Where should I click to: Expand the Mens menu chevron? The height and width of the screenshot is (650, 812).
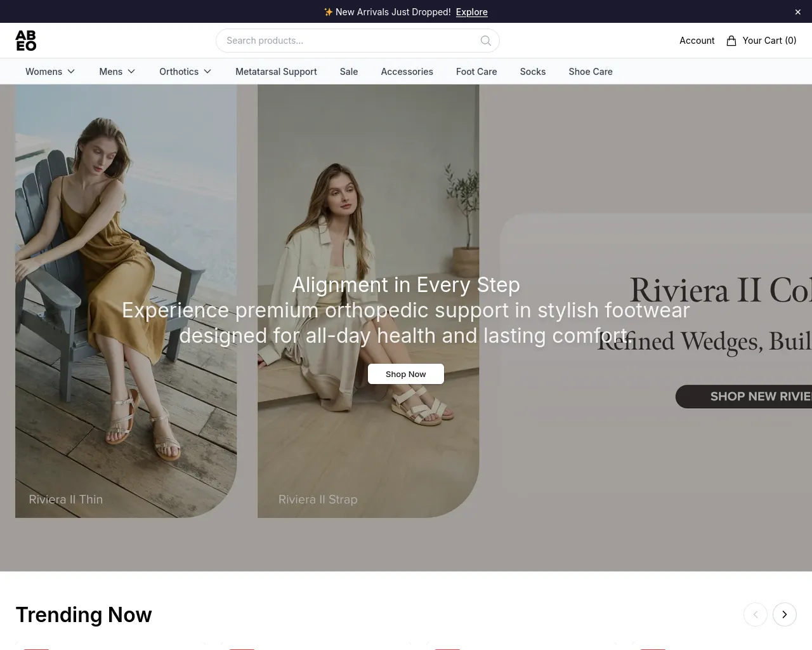click(131, 72)
